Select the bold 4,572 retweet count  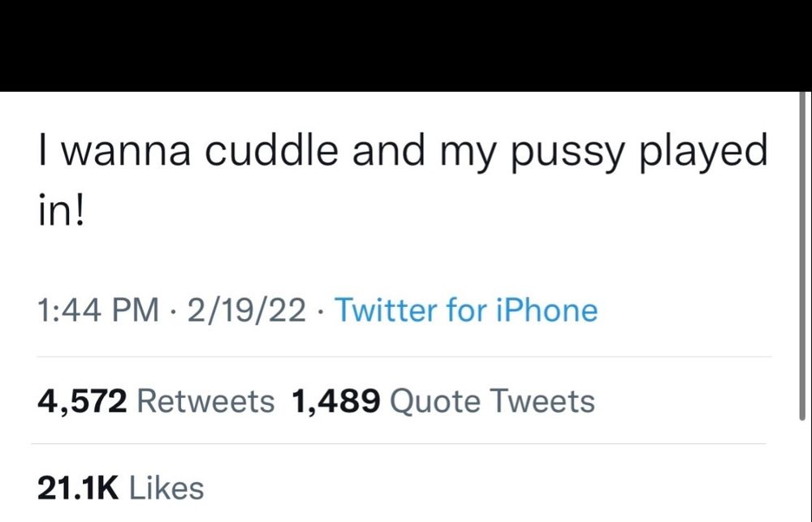click(x=82, y=401)
